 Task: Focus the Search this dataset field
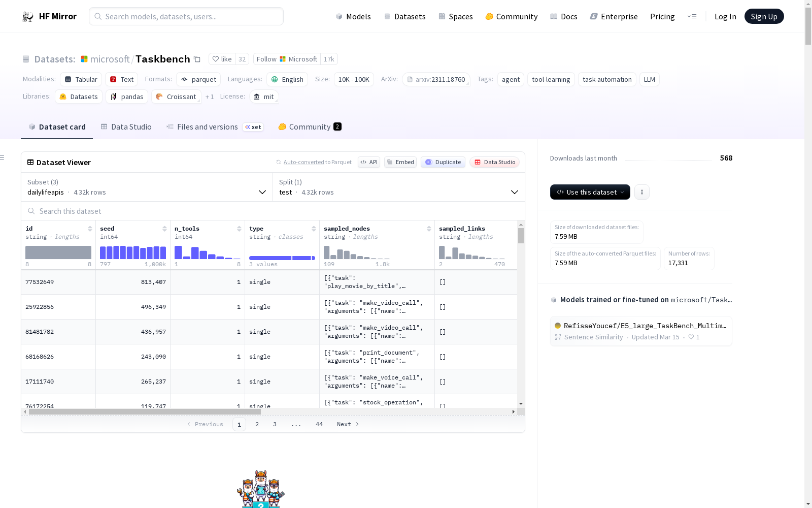click(273, 211)
